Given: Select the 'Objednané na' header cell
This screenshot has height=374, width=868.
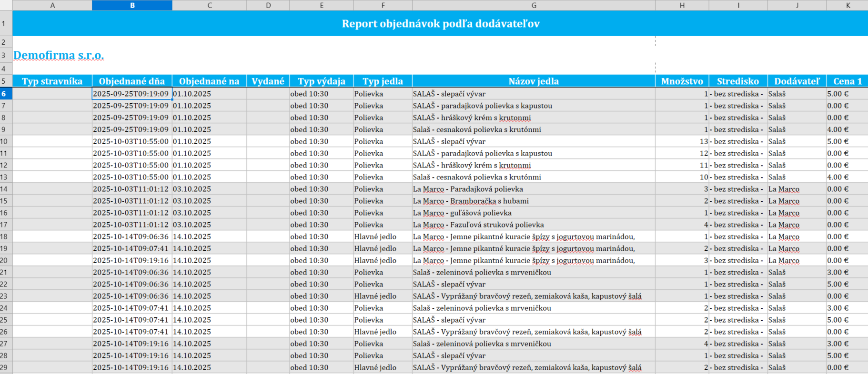Looking at the screenshot, I should click(x=209, y=81).
